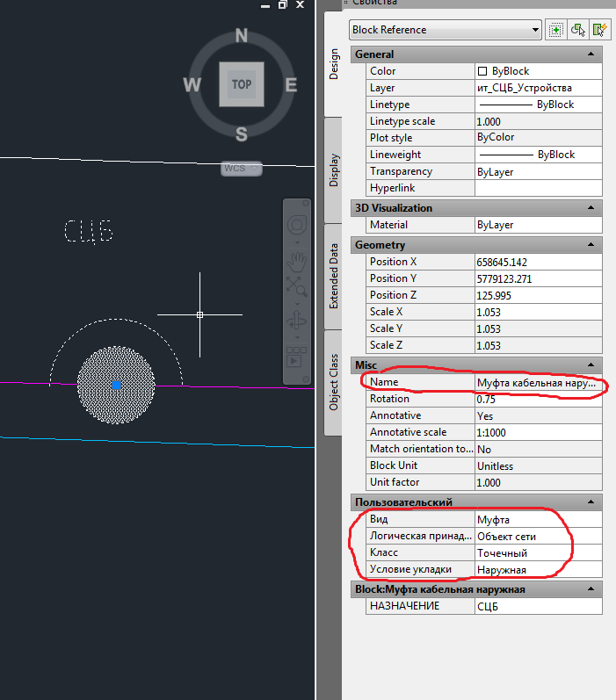Image resolution: width=616 pixels, height=700 pixels.
Task: Click the E compass letter on ViewCube
Action: (x=291, y=84)
